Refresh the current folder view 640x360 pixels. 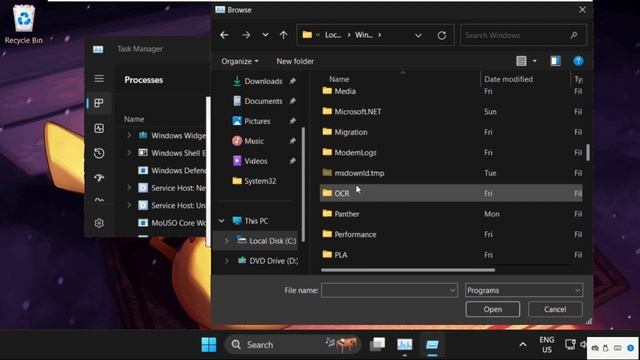[x=442, y=36]
